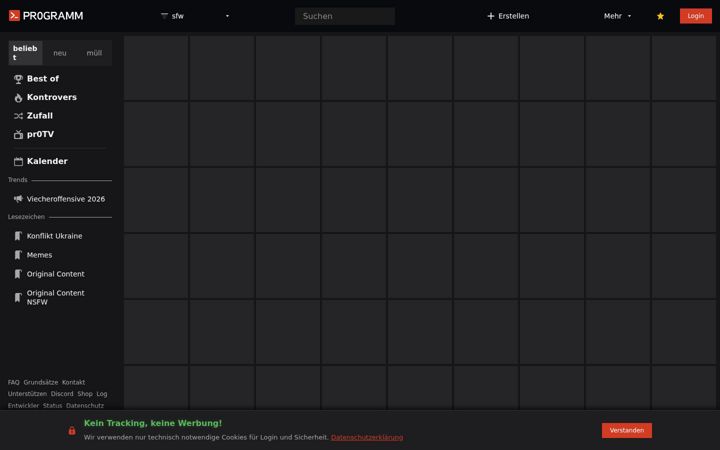The height and width of the screenshot is (450, 720).
Task: Open the Grundsätze footer link
Action: point(41,382)
